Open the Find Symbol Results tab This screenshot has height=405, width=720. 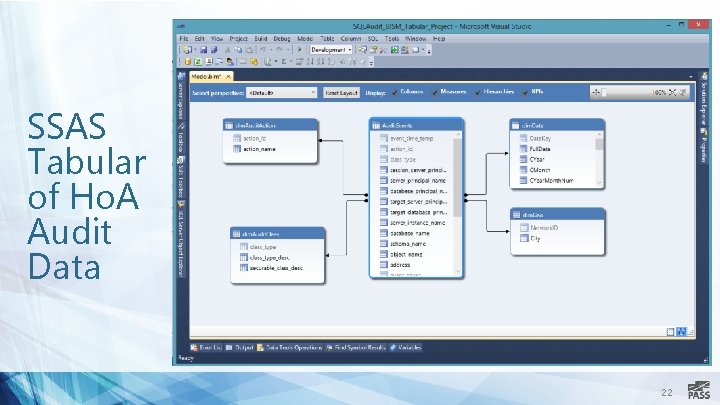[356, 348]
